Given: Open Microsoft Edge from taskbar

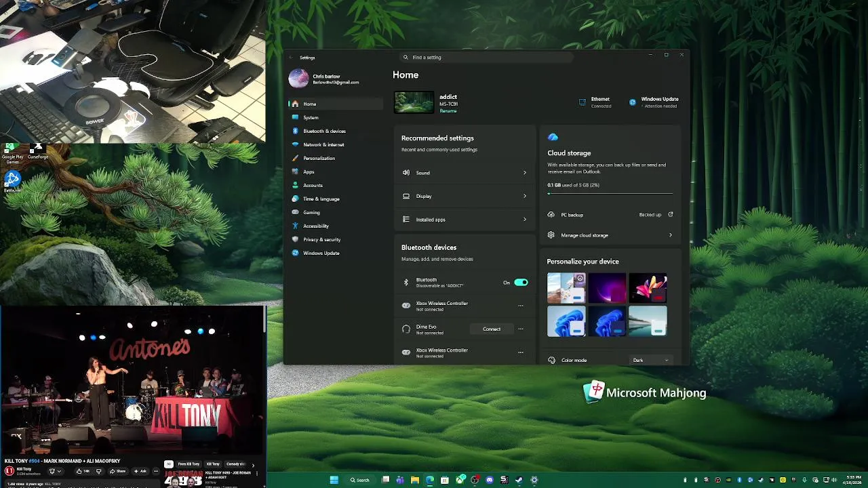Looking at the screenshot, I should click(x=430, y=480).
